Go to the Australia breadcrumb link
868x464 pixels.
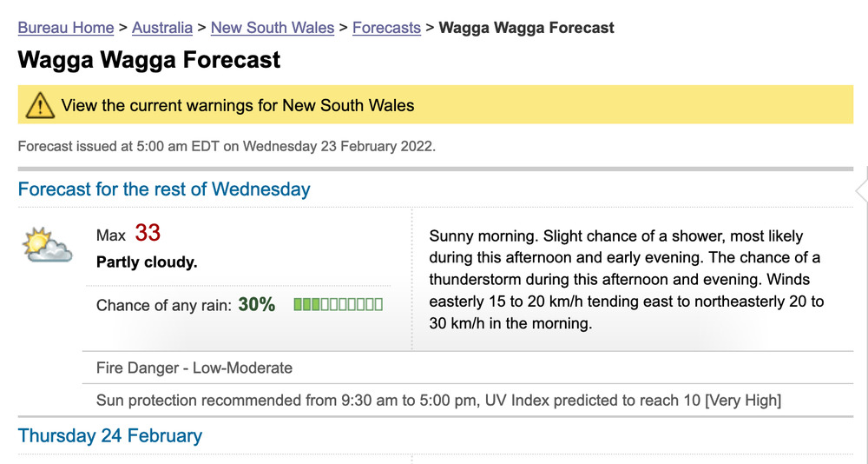tap(162, 28)
